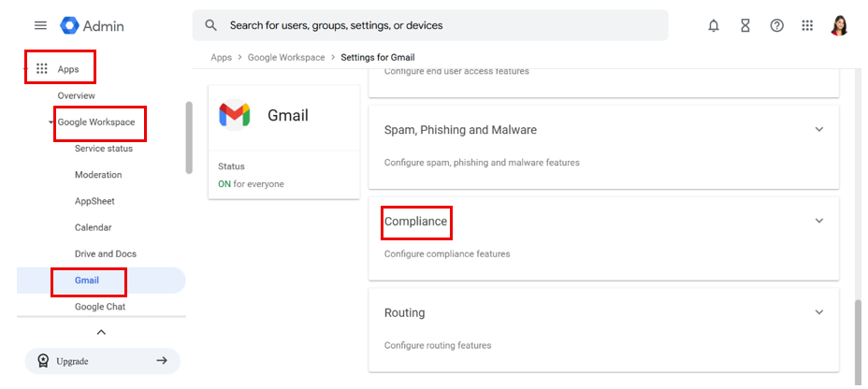
Task: Click the sidebar scrollbar
Action: coord(189,137)
